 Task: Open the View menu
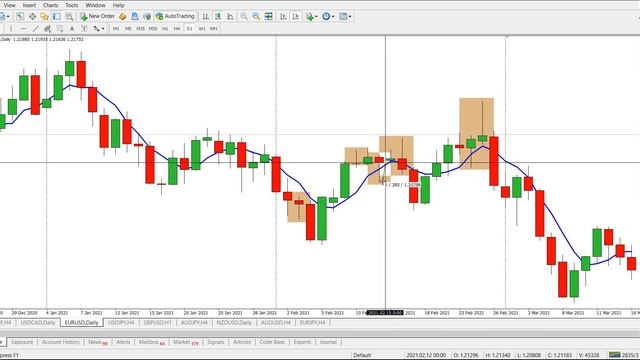click(x=9, y=5)
